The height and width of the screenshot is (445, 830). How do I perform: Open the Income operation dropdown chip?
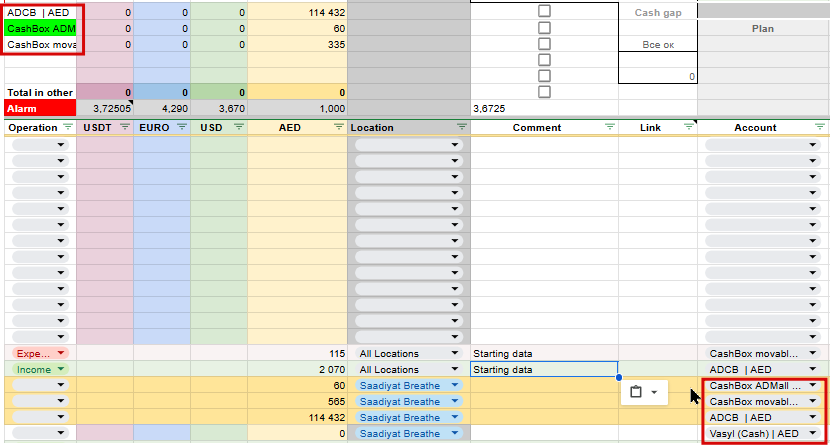coord(40,369)
